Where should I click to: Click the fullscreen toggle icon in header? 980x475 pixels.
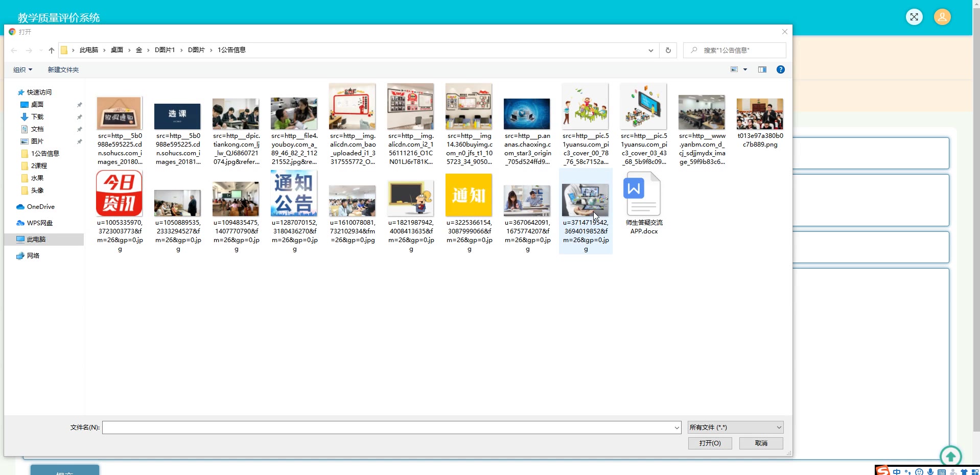pos(914,17)
